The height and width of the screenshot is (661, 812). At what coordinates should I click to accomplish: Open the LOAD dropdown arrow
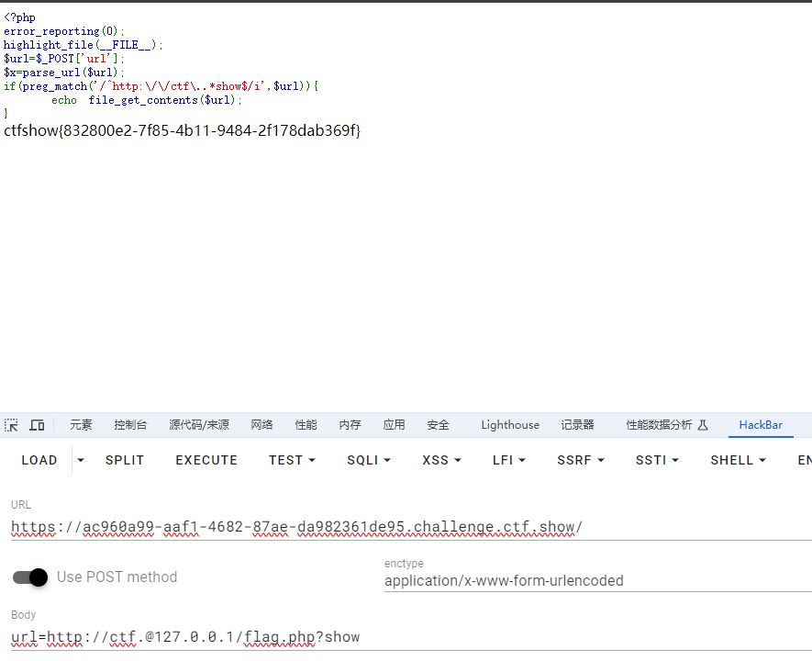pos(81,460)
